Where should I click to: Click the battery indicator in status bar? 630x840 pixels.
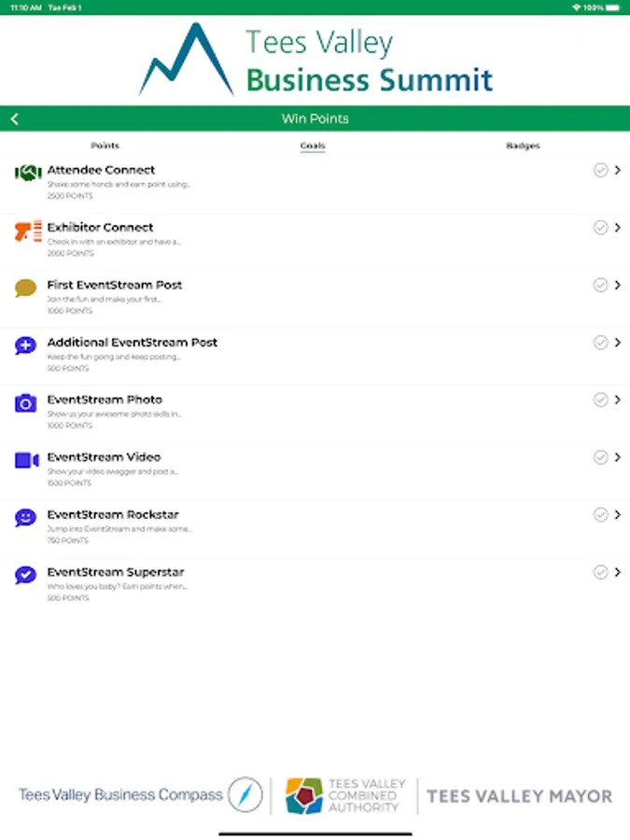click(613, 7)
